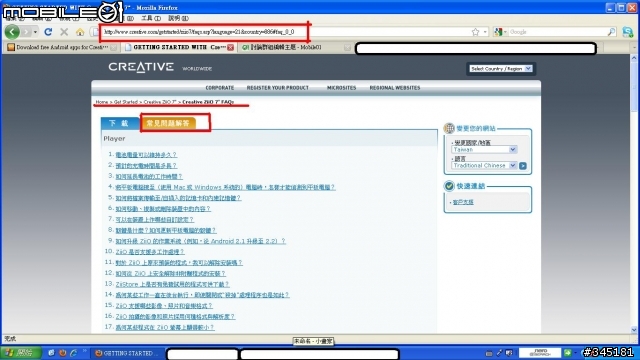The width and height of the screenshot is (640, 360).
Task: Open the Google search engine selector
Action: tap(500, 31)
